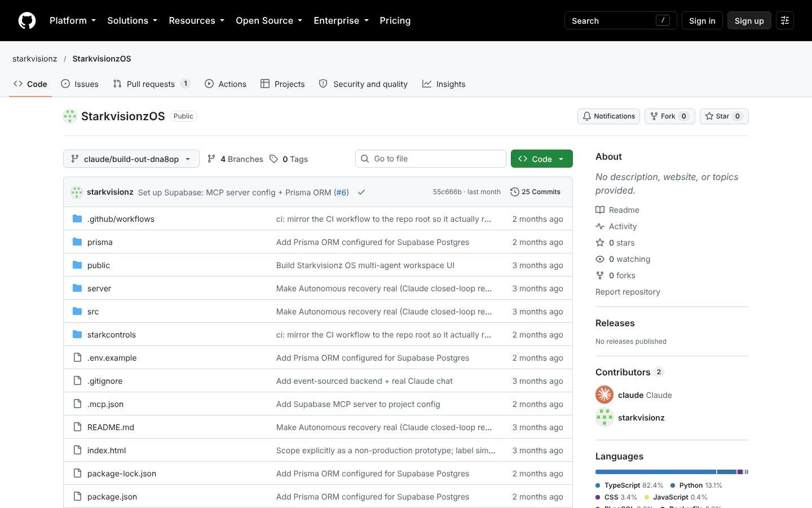Click the folder icon for starkcontrols
The width and height of the screenshot is (812, 508).
coord(77,335)
